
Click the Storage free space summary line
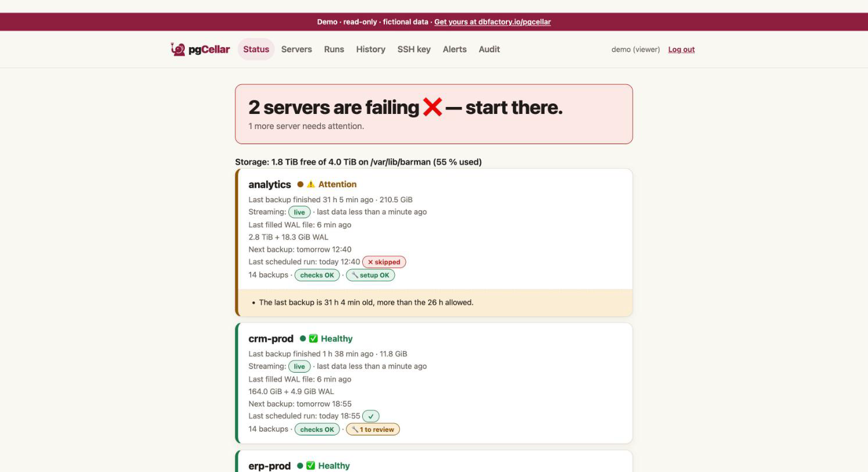[x=358, y=162]
